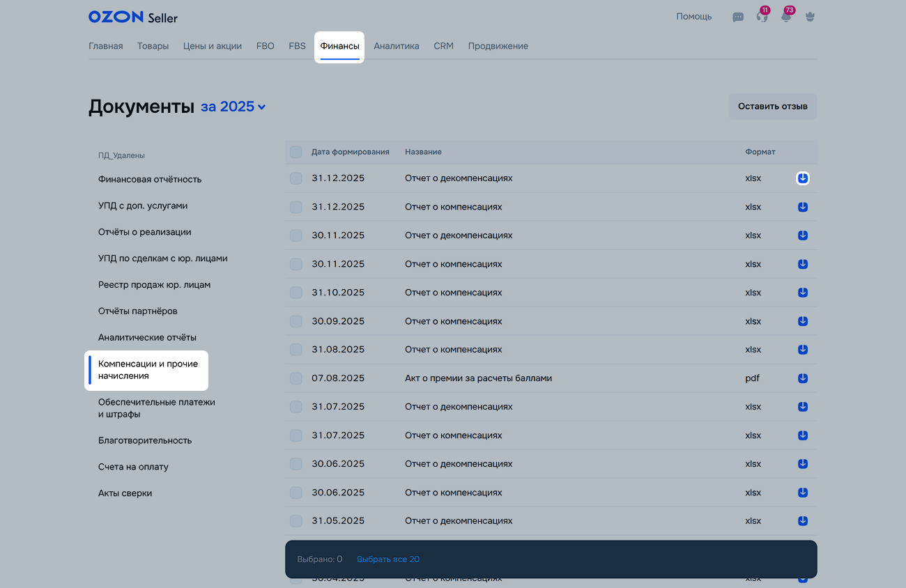Click the Выбрать все 20 link
906x588 pixels.
(388, 559)
